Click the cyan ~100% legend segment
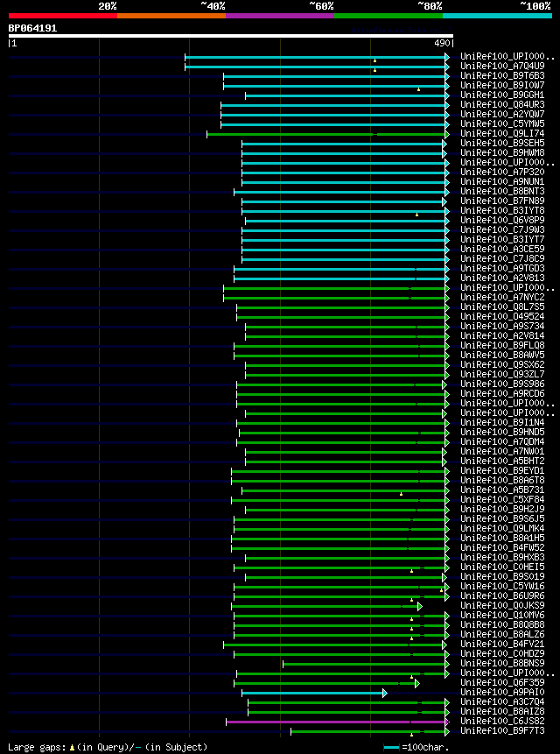The width and height of the screenshot is (560, 754). 497,16
